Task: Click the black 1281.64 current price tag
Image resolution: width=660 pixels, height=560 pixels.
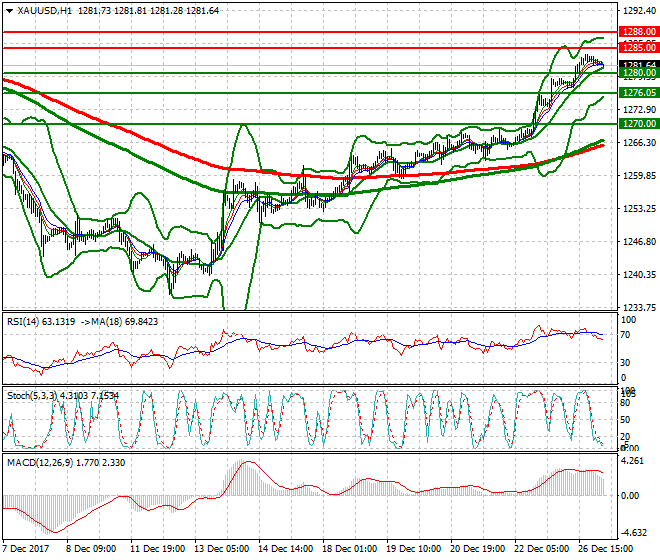Action: click(x=636, y=64)
